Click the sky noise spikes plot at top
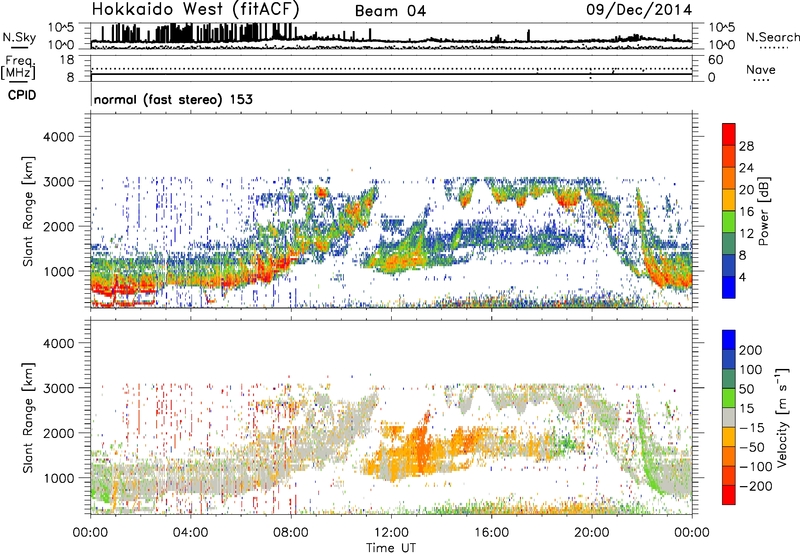 391,36
